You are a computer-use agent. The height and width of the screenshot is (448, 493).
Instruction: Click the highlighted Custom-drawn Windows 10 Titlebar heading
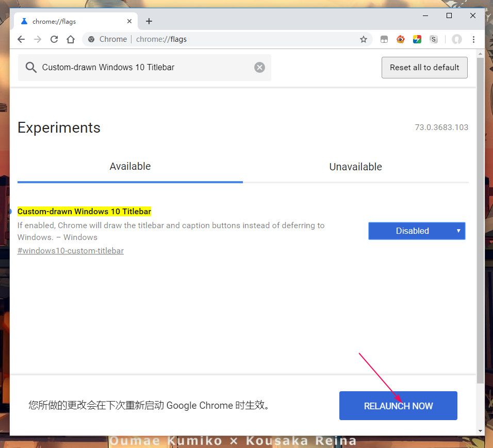pyautogui.click(x=84, y=212)
